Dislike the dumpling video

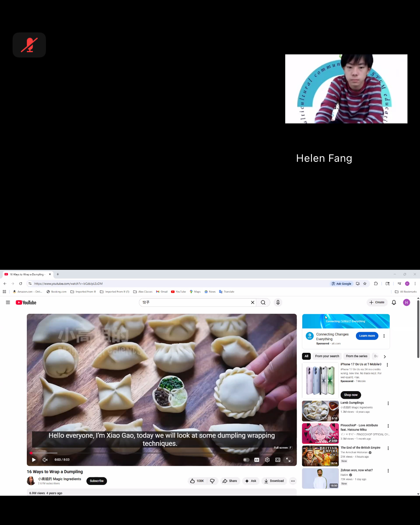tap(212, 481)
